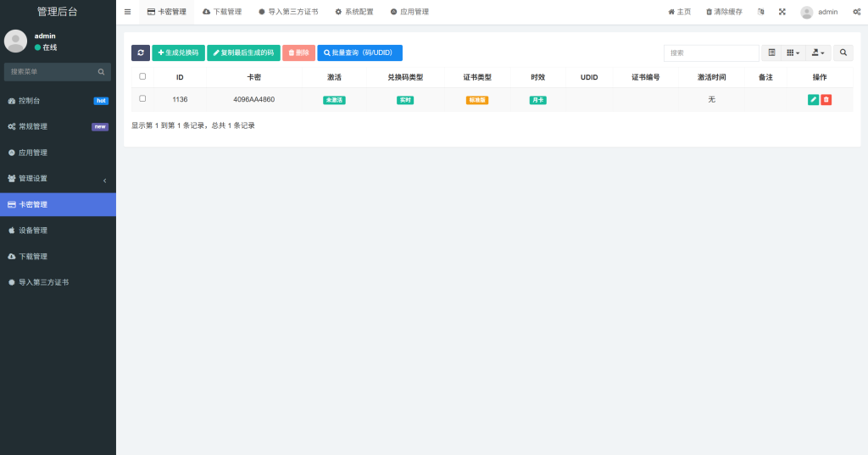The width and height of the screenshot is (868, 455).
Task: Expand the 管理设置 sidebar menu
Action: coord(58,179)
